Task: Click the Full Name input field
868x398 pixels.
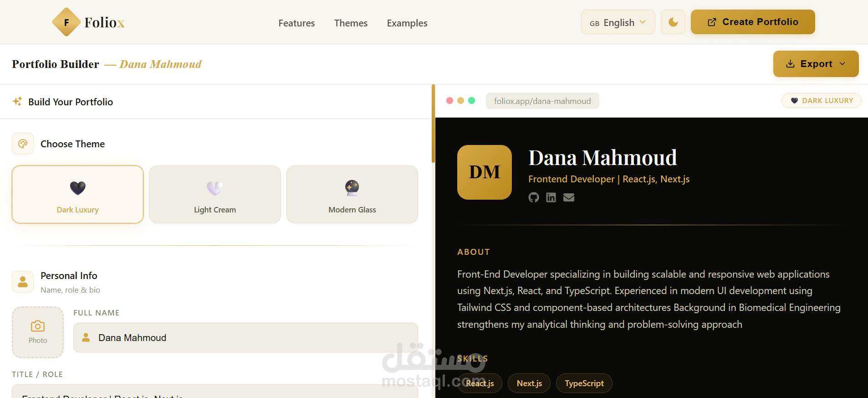Action: click(x=245, y=337)
